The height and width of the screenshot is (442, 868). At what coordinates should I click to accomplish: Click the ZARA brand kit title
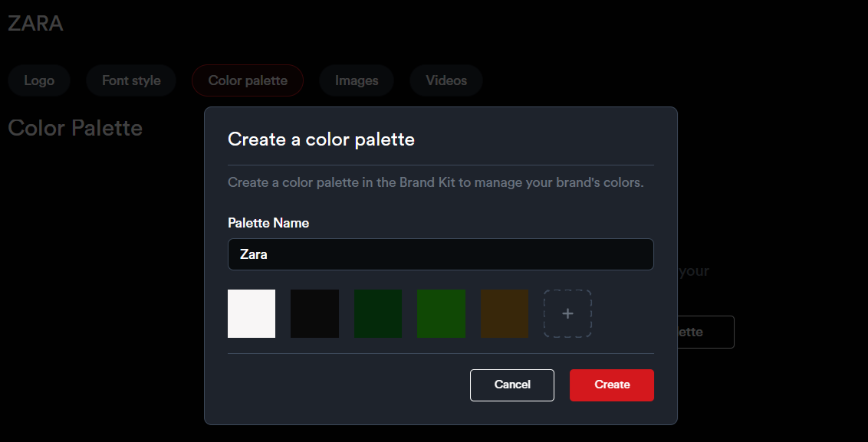coord(35,24)
